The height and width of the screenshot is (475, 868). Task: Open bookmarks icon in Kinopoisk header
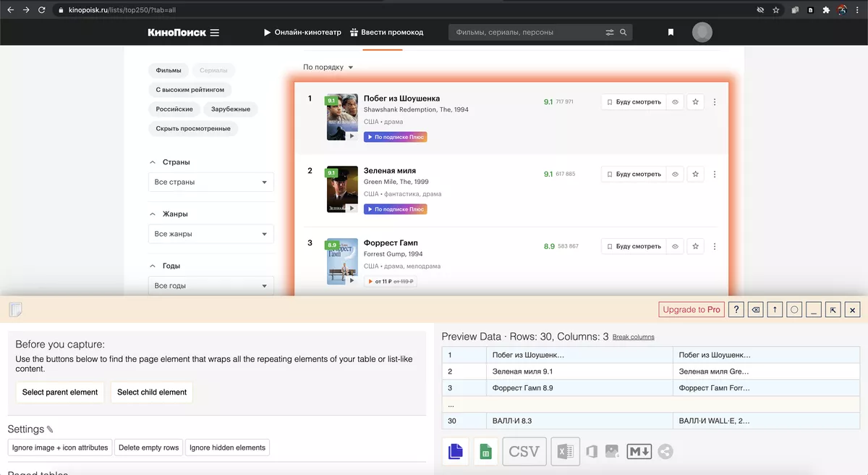click(x=671, y=33)
